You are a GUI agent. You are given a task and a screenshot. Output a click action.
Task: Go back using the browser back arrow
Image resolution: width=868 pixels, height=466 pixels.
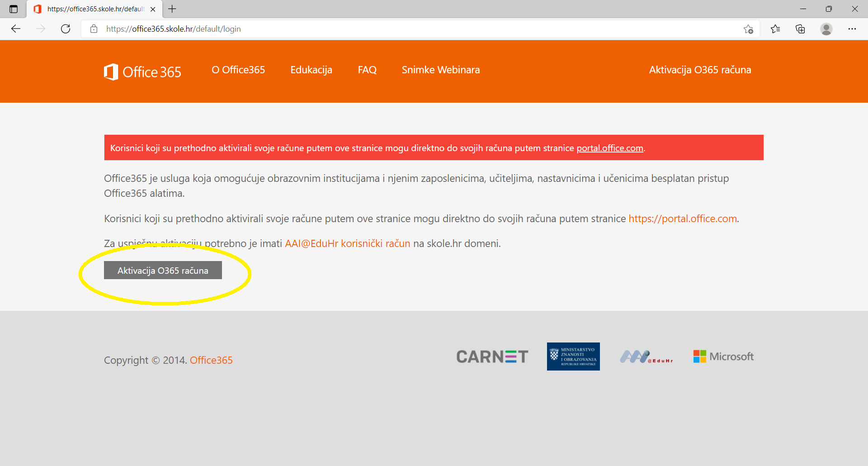pos(16,29)
